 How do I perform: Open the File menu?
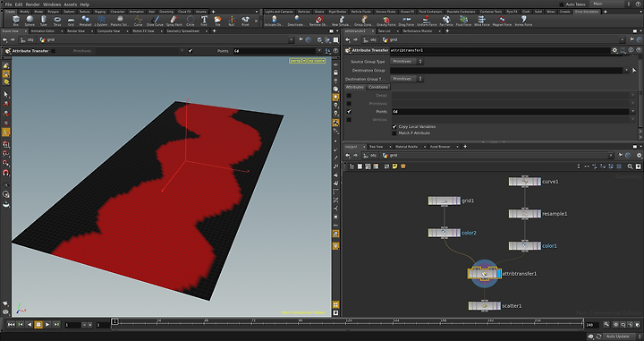click(x=8, y=4)
